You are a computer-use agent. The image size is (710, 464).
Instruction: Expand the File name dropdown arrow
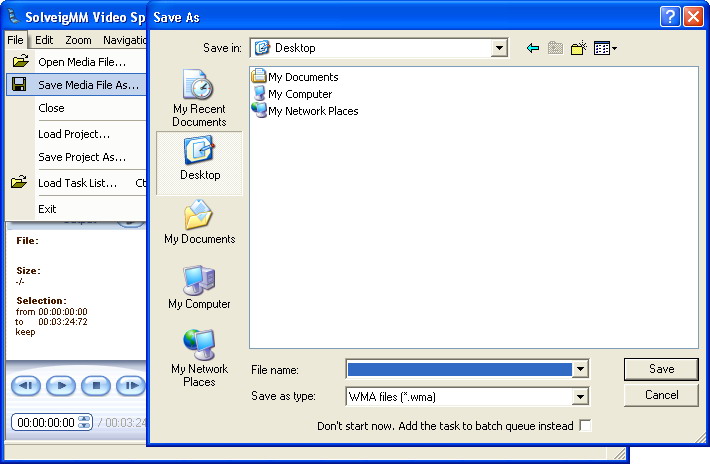click(x=580, y=369)
